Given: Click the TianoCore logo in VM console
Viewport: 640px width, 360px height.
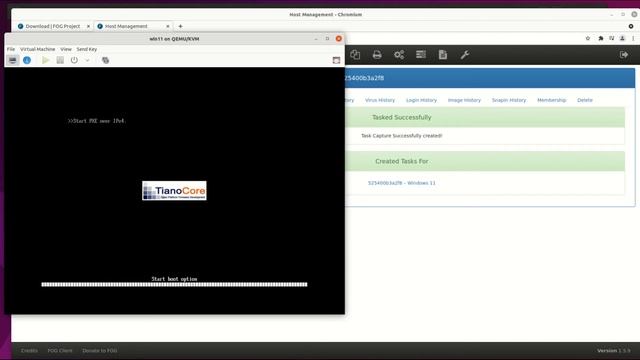Looking at the screenshot, I should click(174, 191).
